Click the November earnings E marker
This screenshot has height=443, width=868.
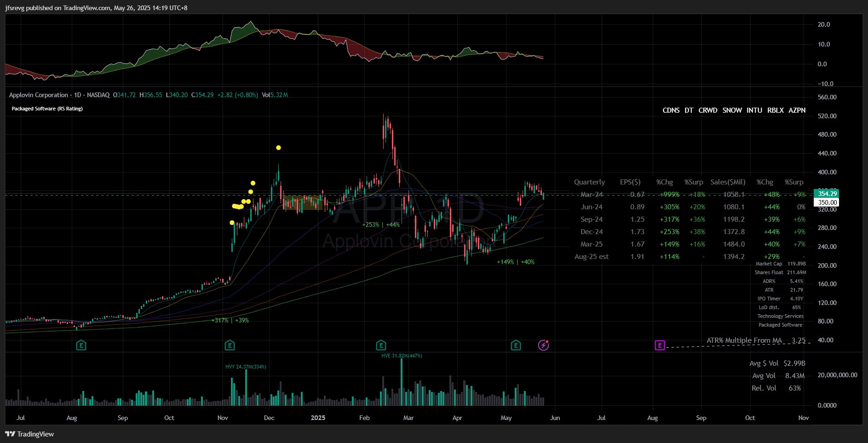click(x=230, y=345)
